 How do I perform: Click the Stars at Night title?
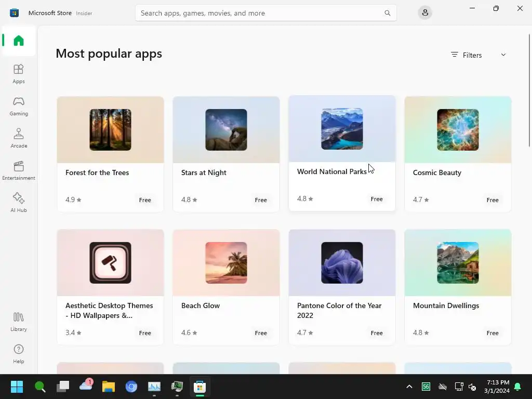tap(204, 172)
